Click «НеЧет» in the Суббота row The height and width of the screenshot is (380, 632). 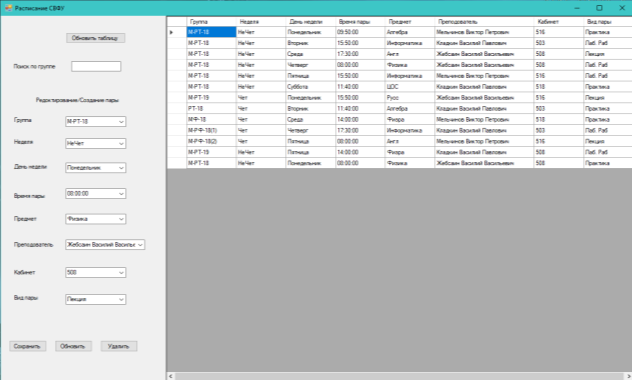pos(261,87)
